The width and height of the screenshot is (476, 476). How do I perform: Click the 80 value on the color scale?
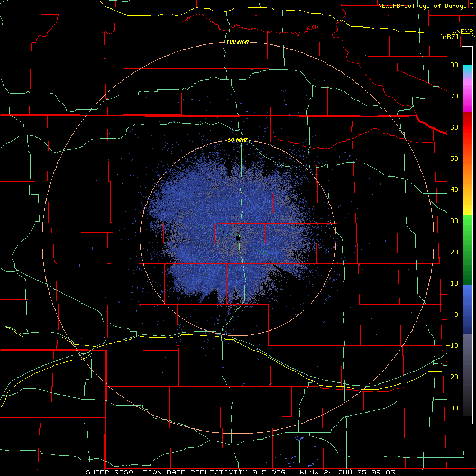pyautogui.click(x=454, y=65)
